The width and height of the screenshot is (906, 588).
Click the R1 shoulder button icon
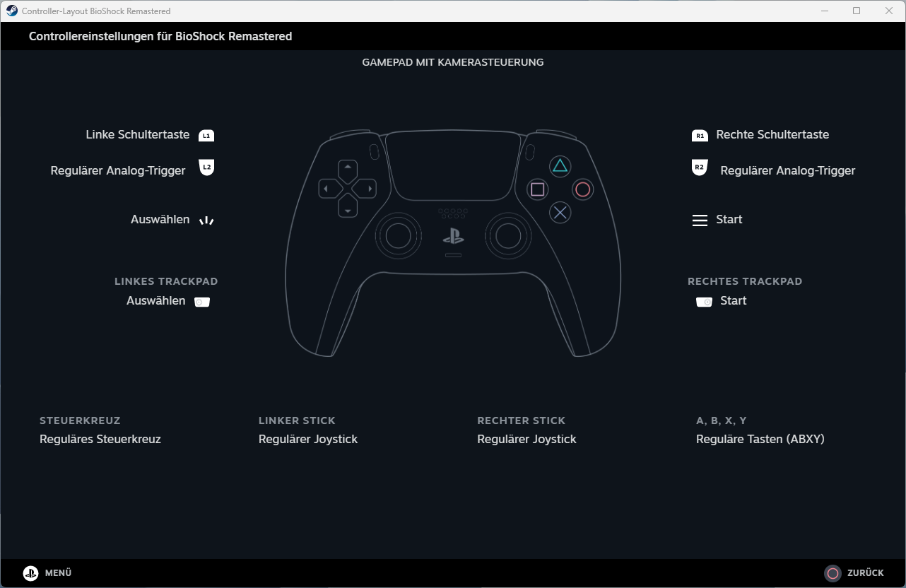click(700, 136)
